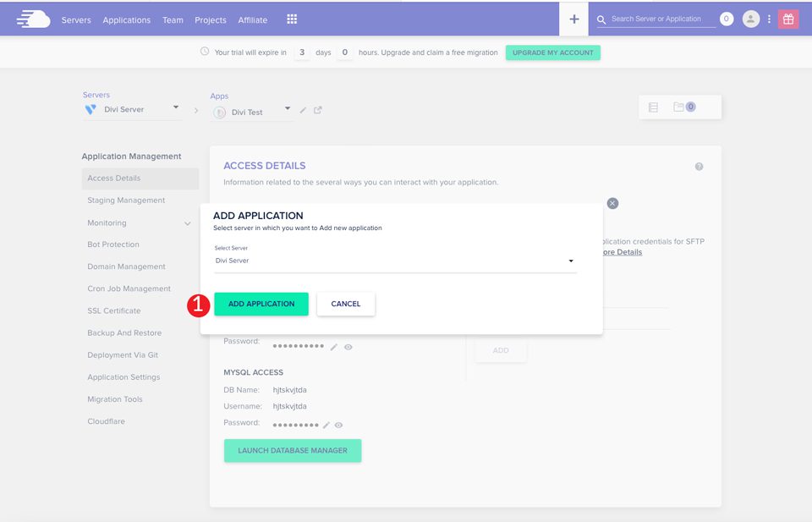Image resolution: width=812 pixels, height=522 pixels.
Task: Open the three-dot options menu in header
Action: pyautogui.click(x=769, y=19)
